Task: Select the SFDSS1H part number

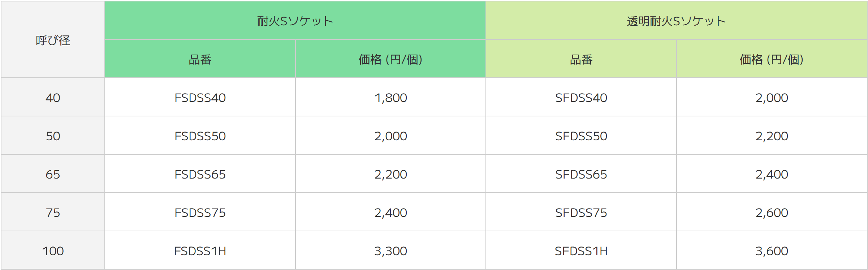Action: [x=581, y=251]
